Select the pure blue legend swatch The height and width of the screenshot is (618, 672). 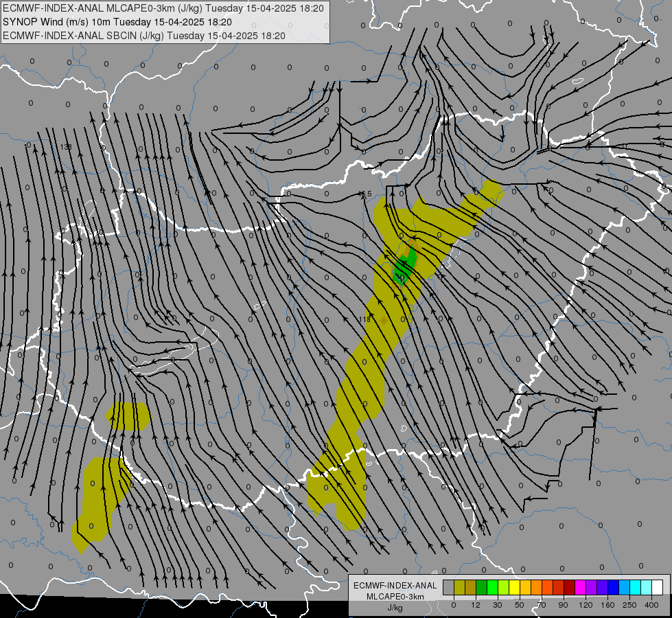(x=614, y=587)
